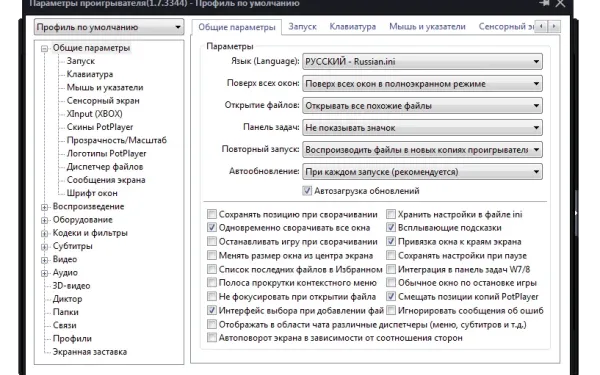Enable 'Сохранять позицию при сворачивании'
Image resolution: width=600 pixels, height=375 pixels.
click(212, 214)
